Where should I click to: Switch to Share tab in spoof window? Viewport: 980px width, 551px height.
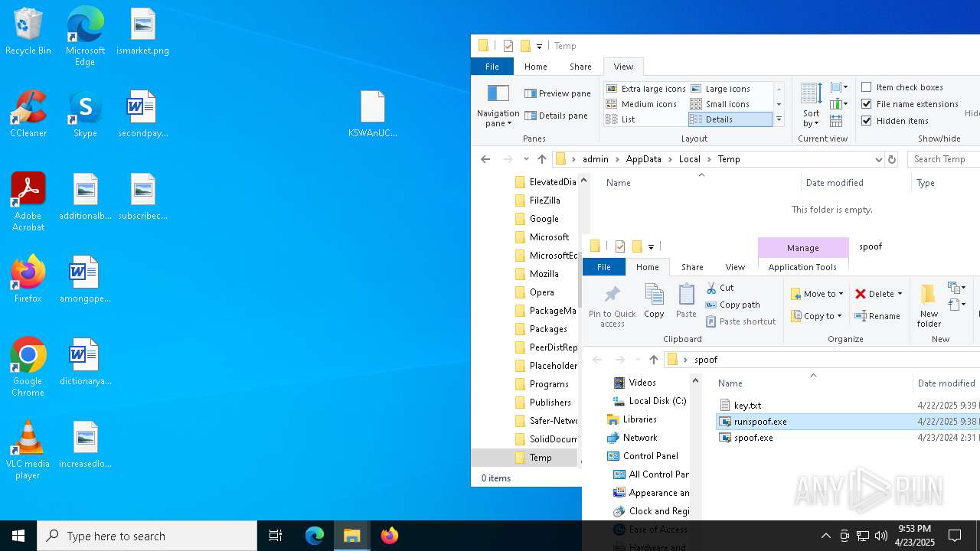point(692,267)
